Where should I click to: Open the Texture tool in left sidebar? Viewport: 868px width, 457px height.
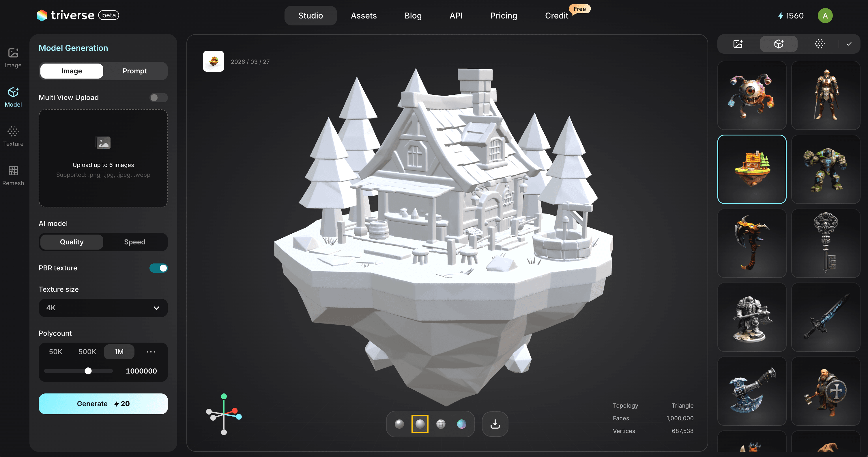coord(13,137)
